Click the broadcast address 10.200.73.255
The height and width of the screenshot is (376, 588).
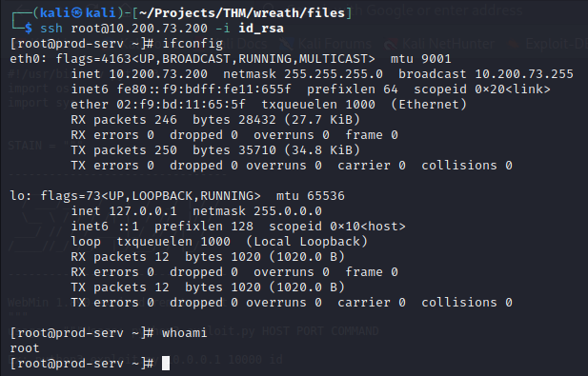[x=524, y=74]
